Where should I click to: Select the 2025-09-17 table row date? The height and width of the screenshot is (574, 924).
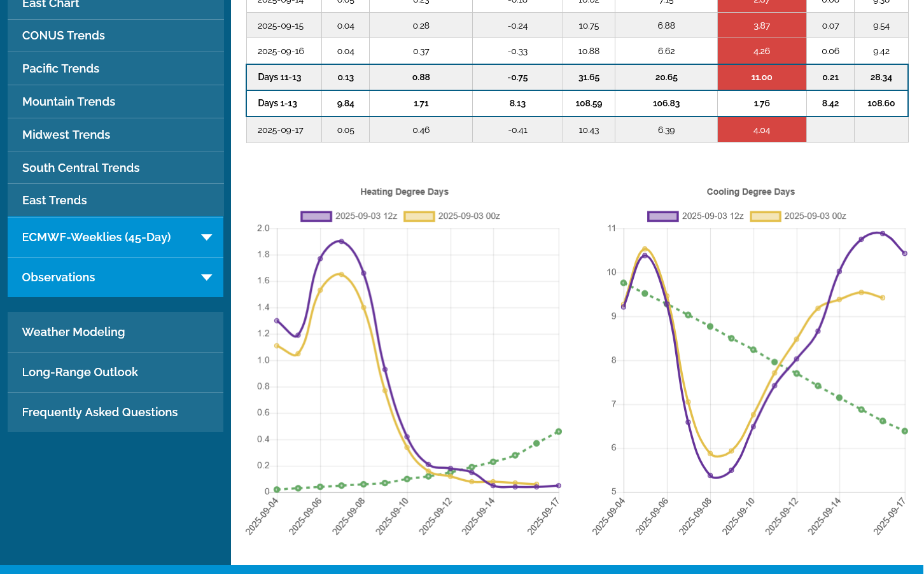point(281,130)
